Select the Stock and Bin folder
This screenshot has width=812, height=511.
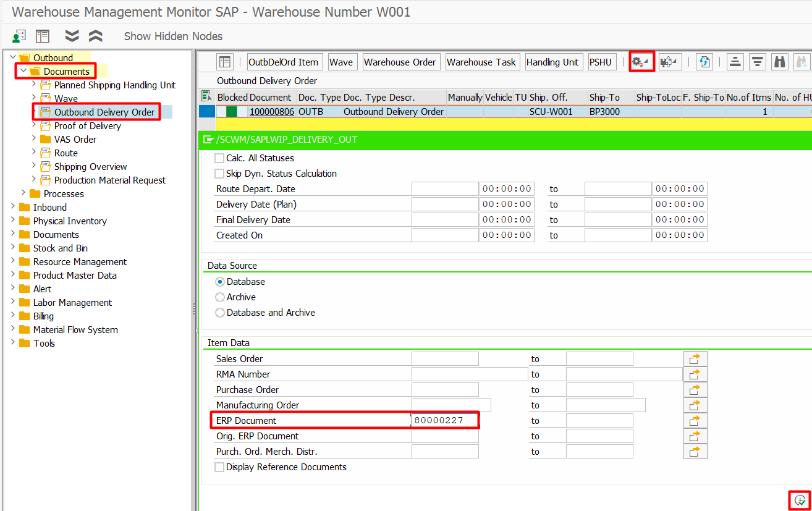pos(61,248)
